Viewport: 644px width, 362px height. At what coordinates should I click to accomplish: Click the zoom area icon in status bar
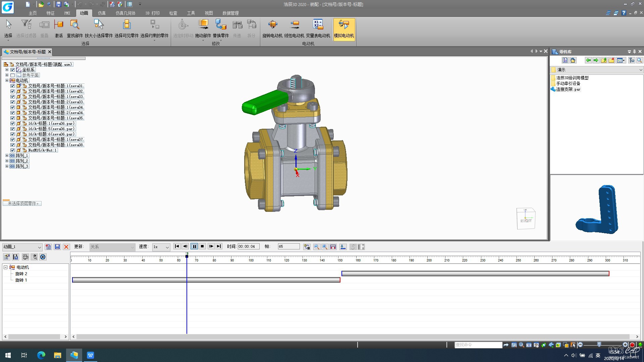point(514,345)
